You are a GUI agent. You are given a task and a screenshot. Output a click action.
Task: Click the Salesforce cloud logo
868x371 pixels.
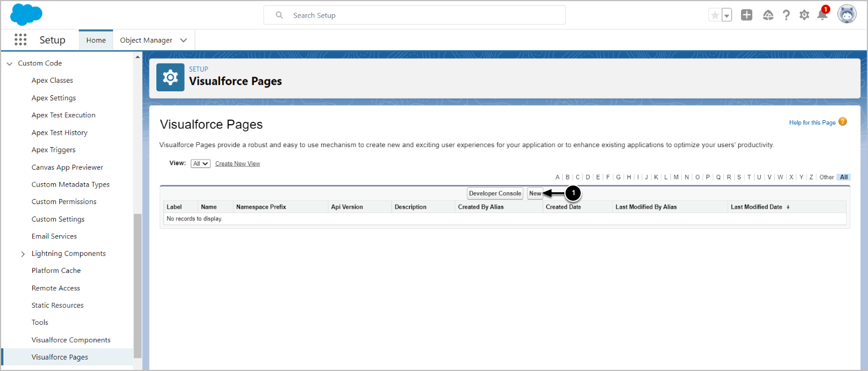pyautogui.click(x=27, y=14)
